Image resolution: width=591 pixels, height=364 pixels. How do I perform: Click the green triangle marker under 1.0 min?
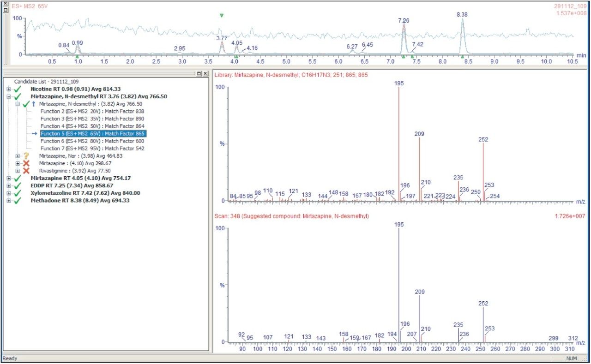[77, 56]
